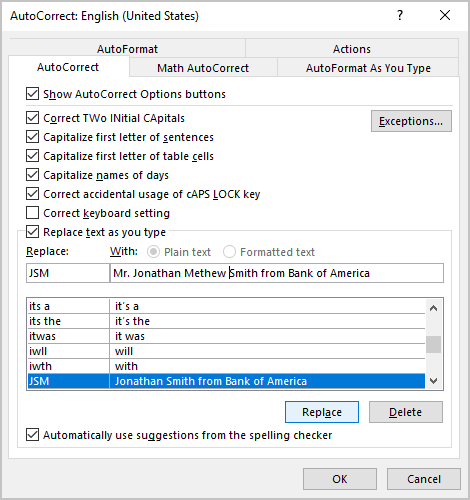Click the Replace button
Viewport: 470px width, 500px height.
(x=322, y=412)
